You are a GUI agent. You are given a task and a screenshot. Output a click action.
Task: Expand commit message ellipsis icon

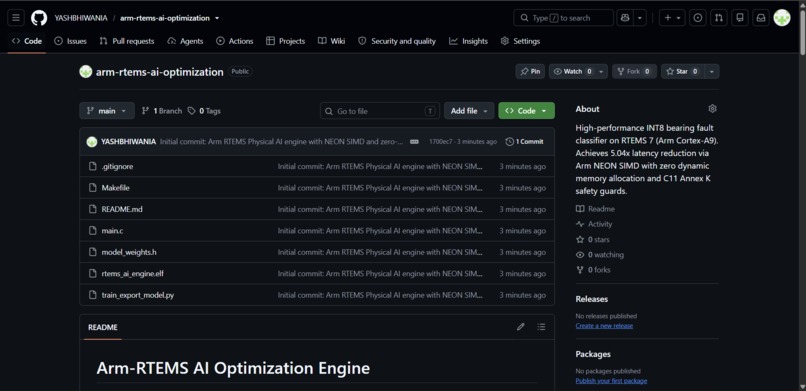tap(414, 142)
